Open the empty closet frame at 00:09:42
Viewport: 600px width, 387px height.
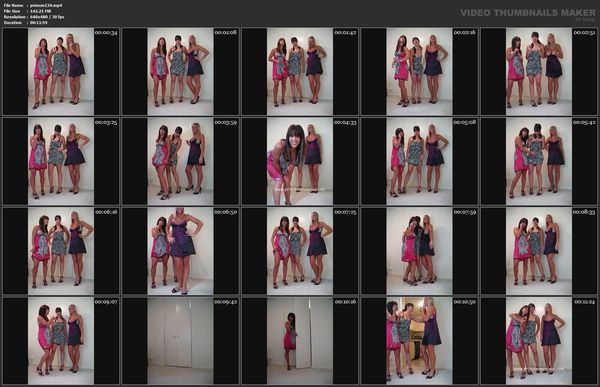pyautogui.click(x=180, y=341)
